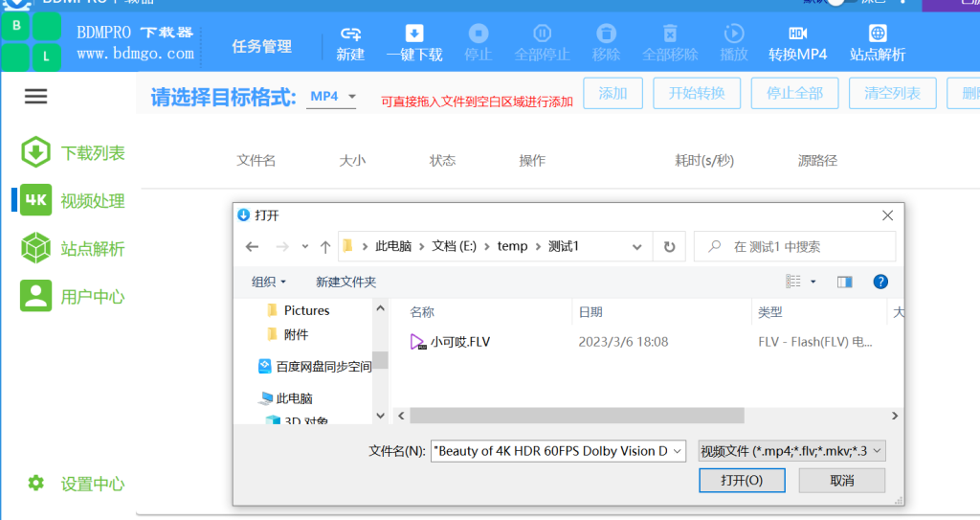Select the file 小可哎.FLV
Screen dimensions: 980x520
click(450, 342)
